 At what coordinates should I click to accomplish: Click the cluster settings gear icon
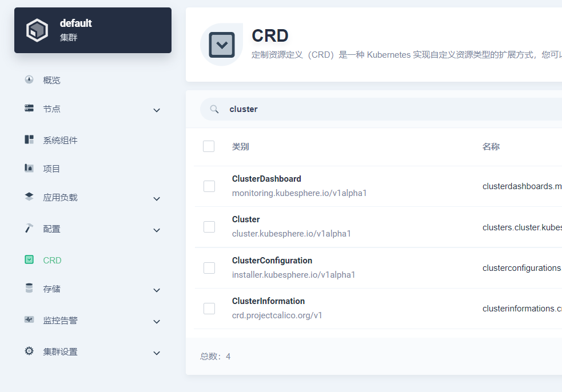point(29,351)
